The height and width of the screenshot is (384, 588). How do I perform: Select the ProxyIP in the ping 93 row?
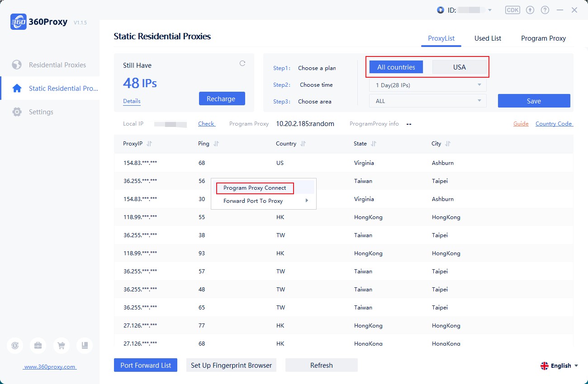140,253
